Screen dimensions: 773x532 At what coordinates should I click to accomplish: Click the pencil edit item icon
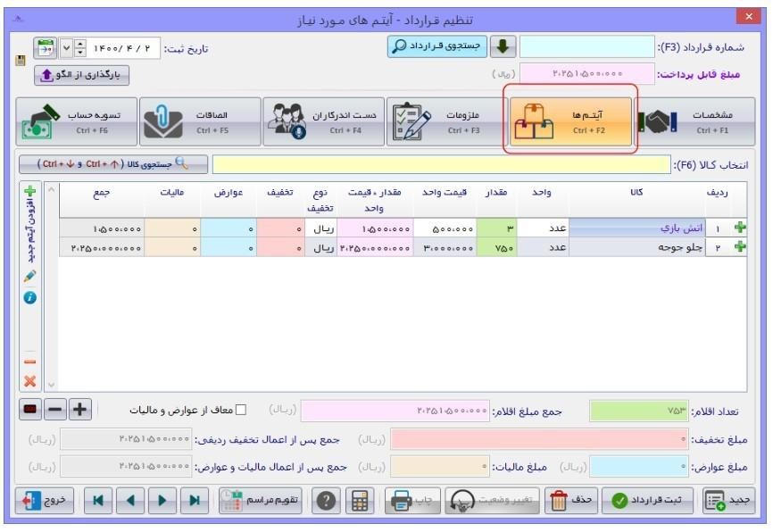tap(30, 276)
